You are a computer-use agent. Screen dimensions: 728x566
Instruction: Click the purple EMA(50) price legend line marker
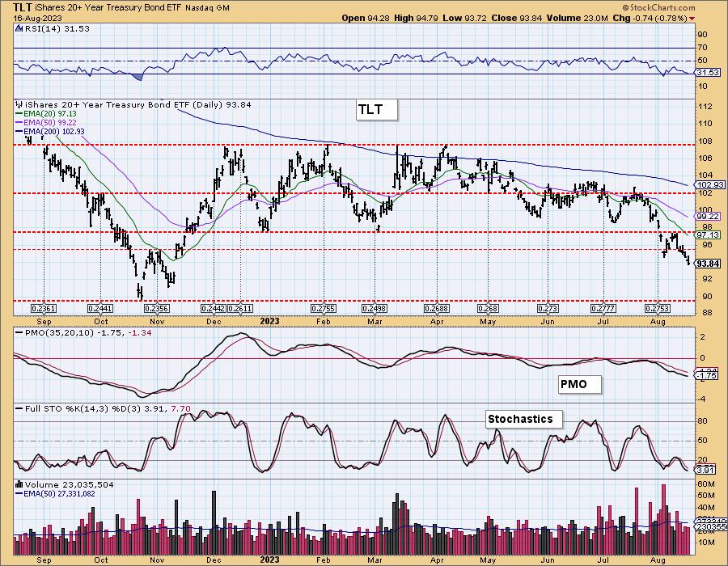point(19,122)
